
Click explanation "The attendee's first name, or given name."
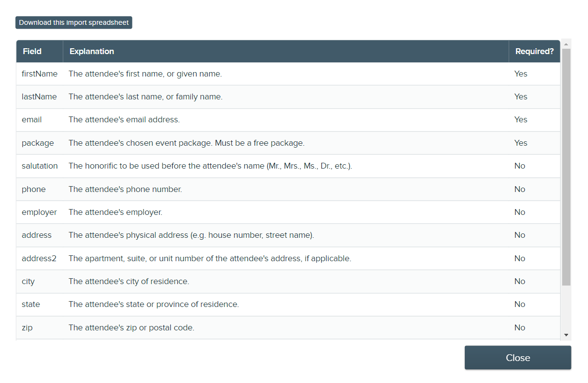[145, 74]
